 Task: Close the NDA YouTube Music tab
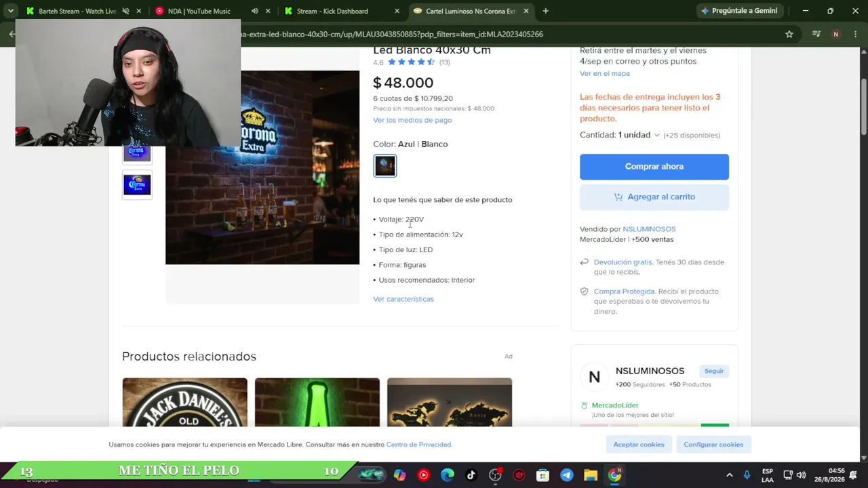[x=268, y=11]
